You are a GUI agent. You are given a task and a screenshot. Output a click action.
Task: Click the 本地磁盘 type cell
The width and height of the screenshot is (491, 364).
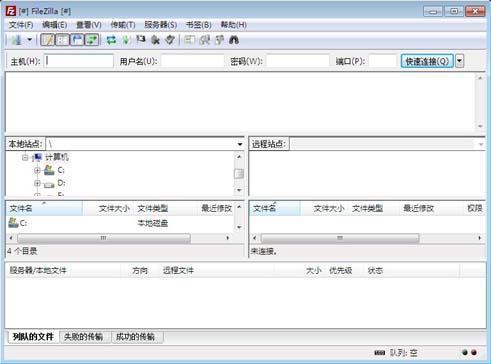153,223
